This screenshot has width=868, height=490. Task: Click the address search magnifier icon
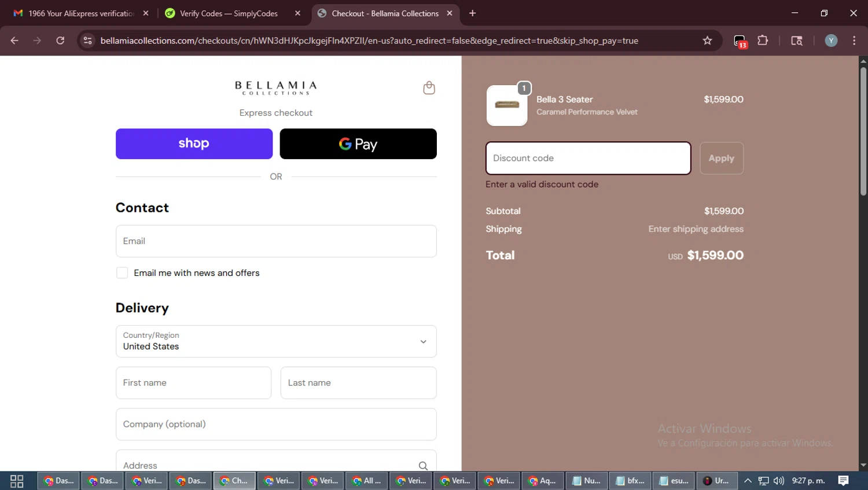click(423, 466)
